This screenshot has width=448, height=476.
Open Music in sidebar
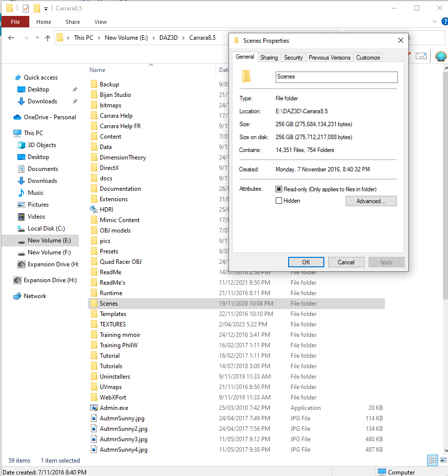[x=36, y=193]
